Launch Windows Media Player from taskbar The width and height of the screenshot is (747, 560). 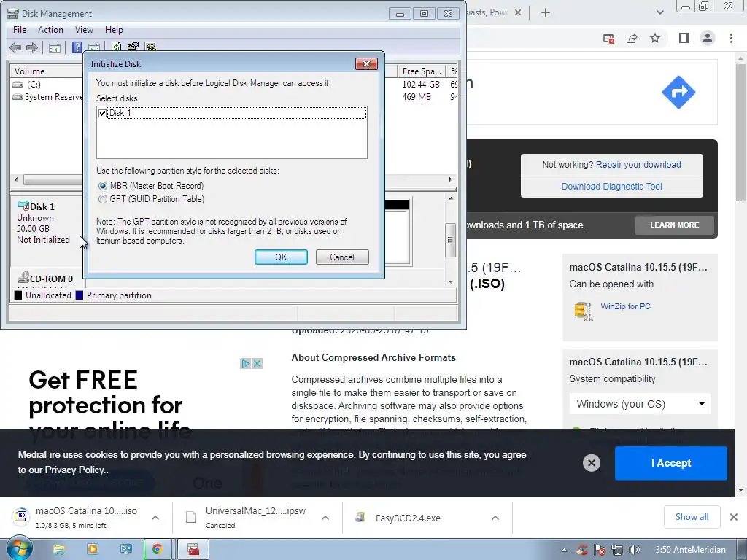click(x=93, y=550)
